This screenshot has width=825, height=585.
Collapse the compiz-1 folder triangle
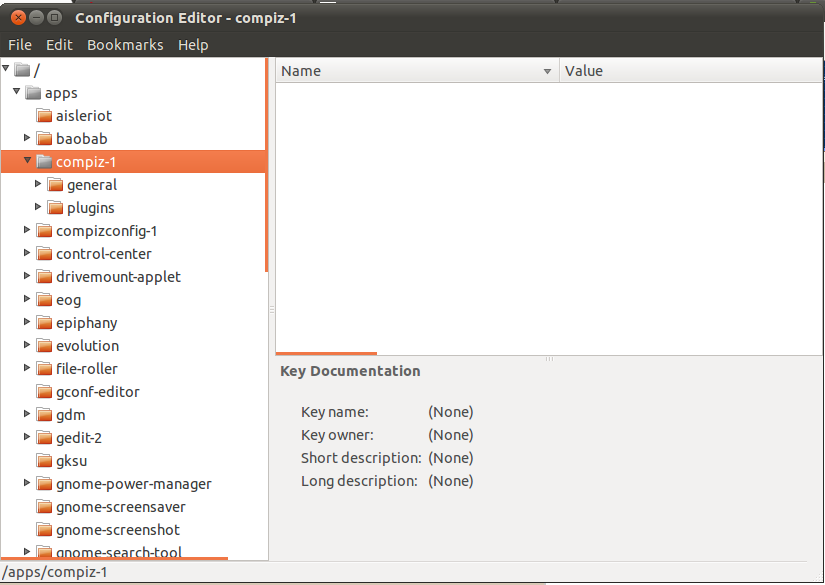(27, 160)
